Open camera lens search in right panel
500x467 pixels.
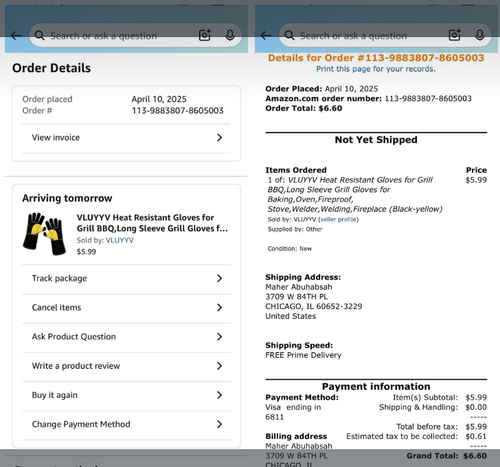click(455, 35)
